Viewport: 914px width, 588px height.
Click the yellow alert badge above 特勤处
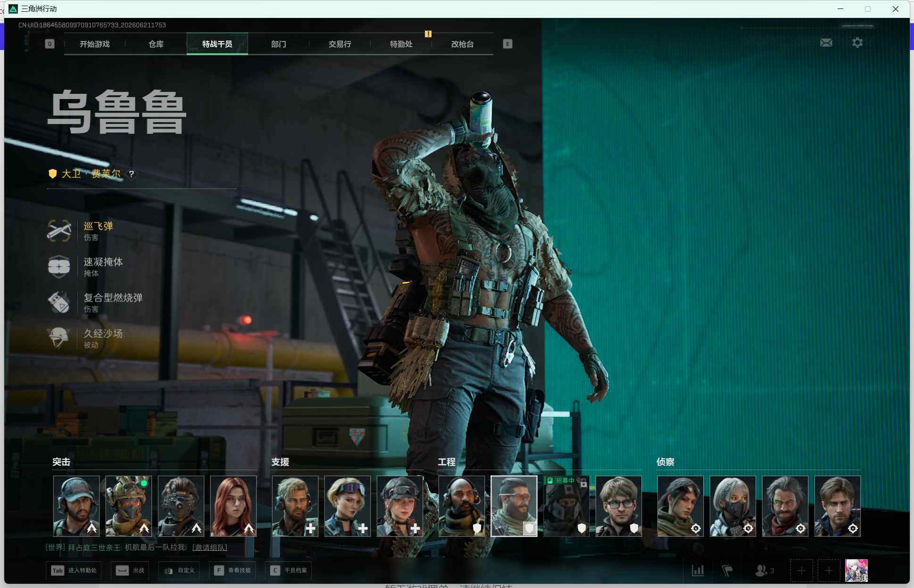(x=428, y=34)
